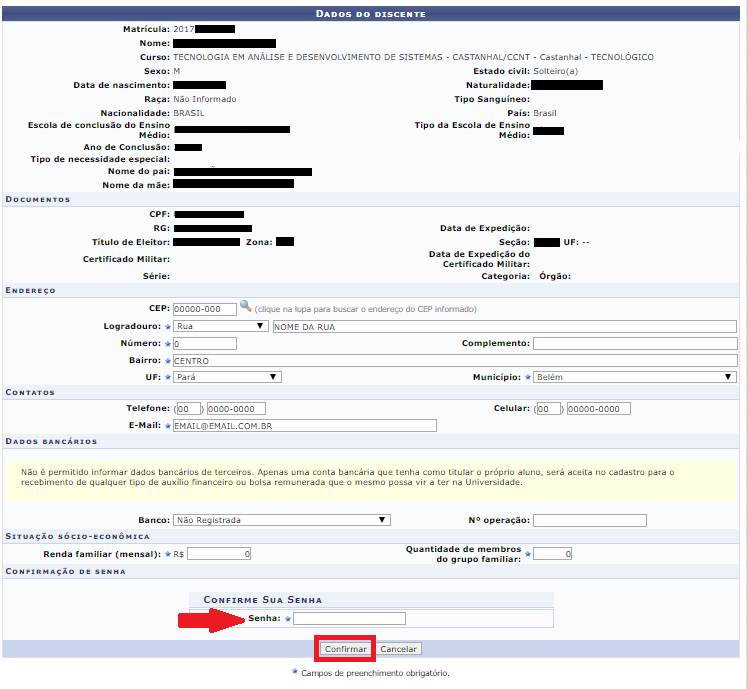Click the magnifier icon to search CEP
This screenshot has height=689, width=748.
point(245,308)
